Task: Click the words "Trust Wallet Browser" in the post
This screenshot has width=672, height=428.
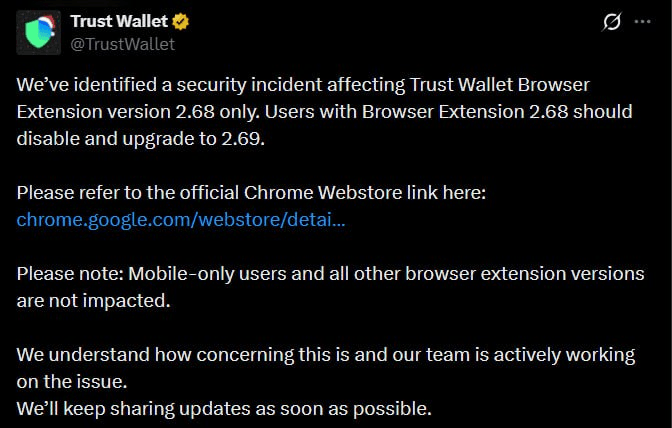Action: 542,85
